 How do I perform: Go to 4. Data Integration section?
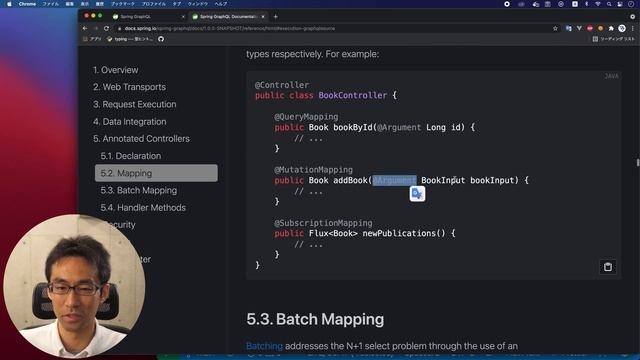pyautogui.click(x=129, y=122)
